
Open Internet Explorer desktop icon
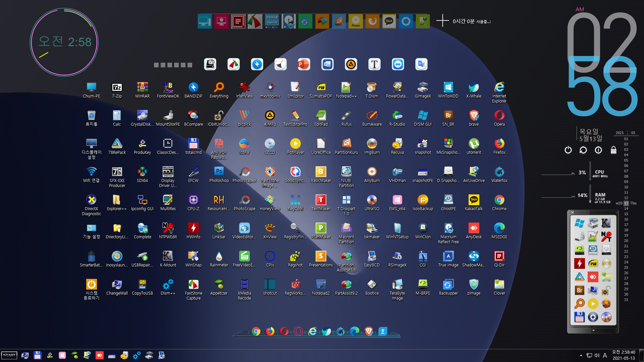coord(499,92)
